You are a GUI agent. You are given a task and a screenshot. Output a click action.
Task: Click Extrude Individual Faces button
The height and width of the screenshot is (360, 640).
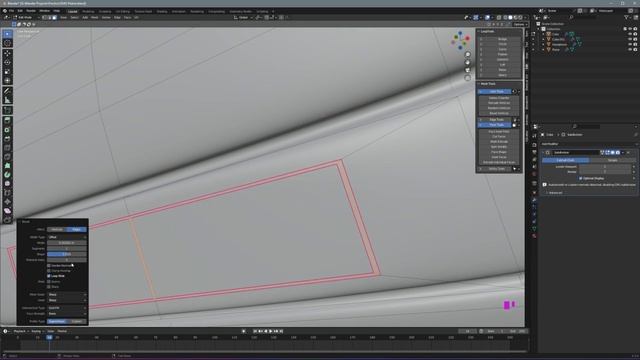coord(499,162)
